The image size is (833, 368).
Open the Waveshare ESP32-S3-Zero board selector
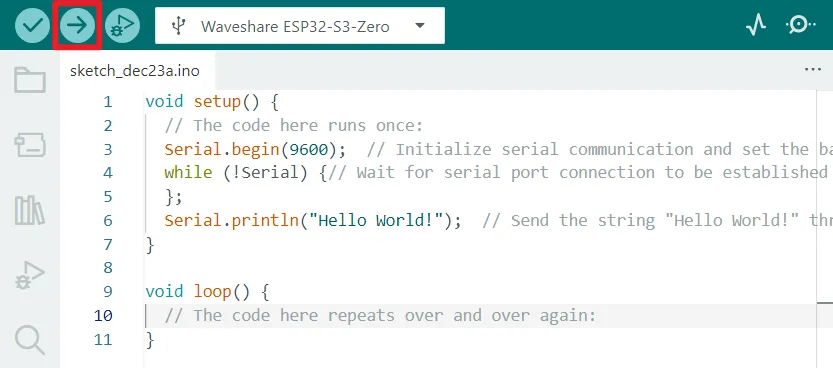tap(300, 25)
